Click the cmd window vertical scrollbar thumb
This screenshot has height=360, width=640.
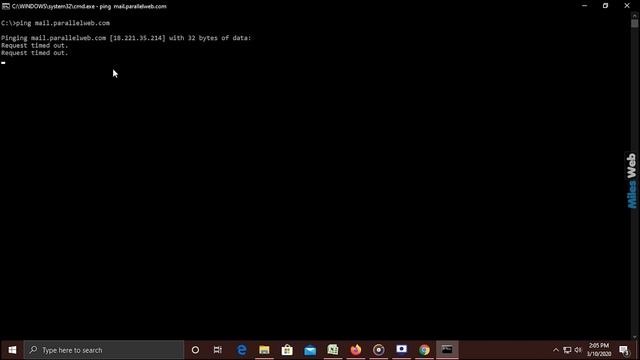click(x=634, y=23)
